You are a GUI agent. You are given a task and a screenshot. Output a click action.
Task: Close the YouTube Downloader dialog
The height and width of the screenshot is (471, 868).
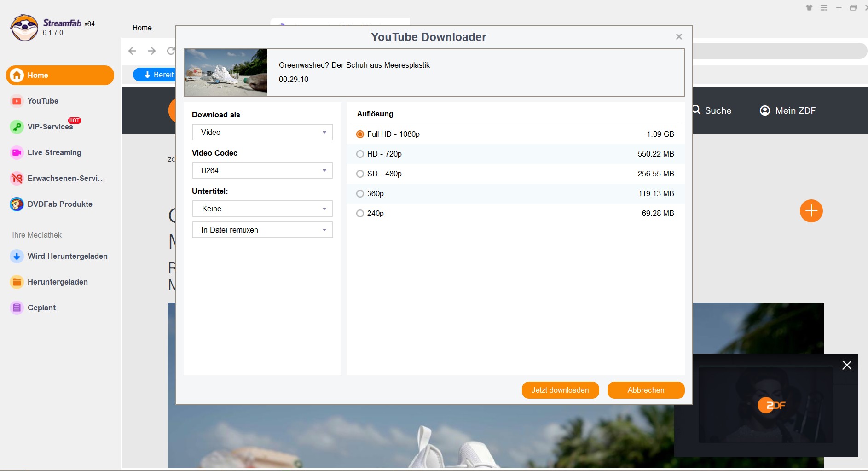[679, 37]
